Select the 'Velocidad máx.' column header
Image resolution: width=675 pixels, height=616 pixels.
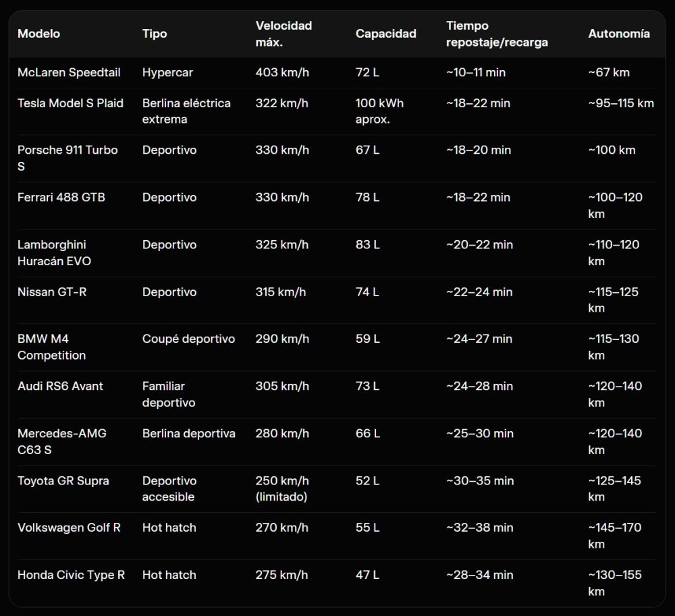tap(283, 34)
